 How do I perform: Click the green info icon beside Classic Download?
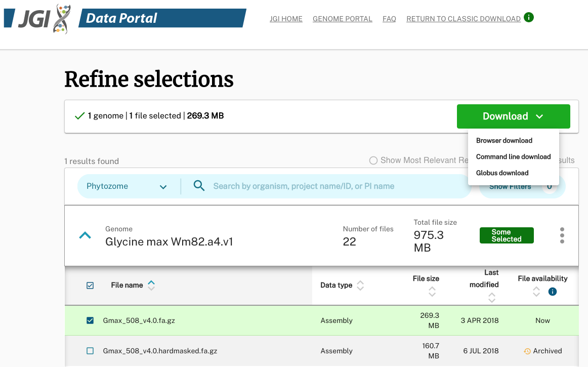point(529,17)
